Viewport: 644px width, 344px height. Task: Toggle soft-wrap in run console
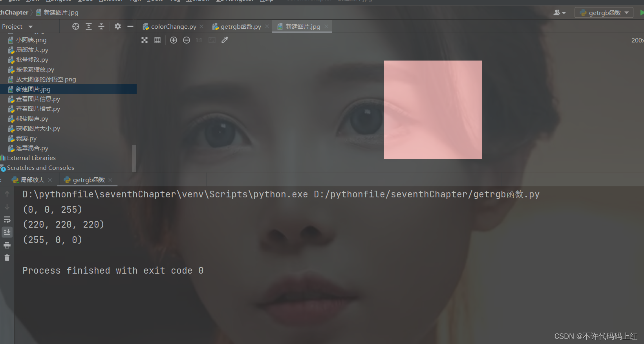click(x=7, y=220)
